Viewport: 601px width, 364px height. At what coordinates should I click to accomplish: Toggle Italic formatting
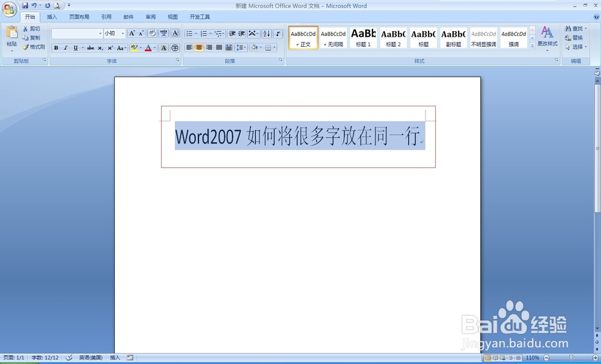(66, 48)
